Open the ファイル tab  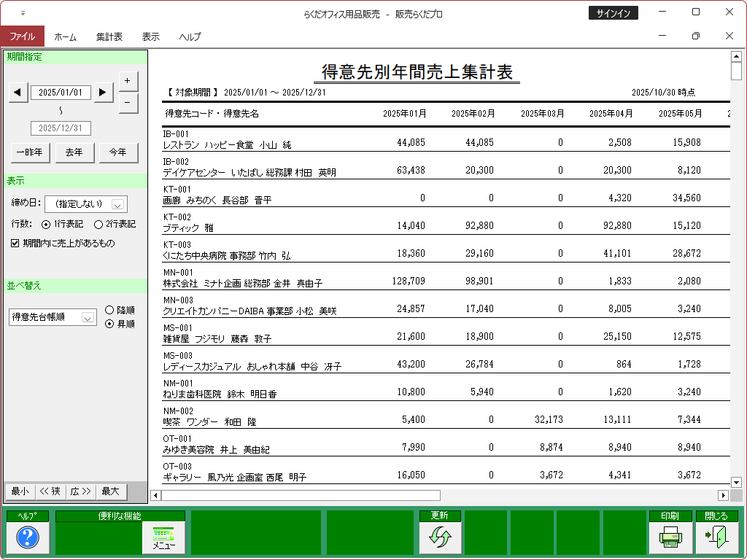coord(22,36)
